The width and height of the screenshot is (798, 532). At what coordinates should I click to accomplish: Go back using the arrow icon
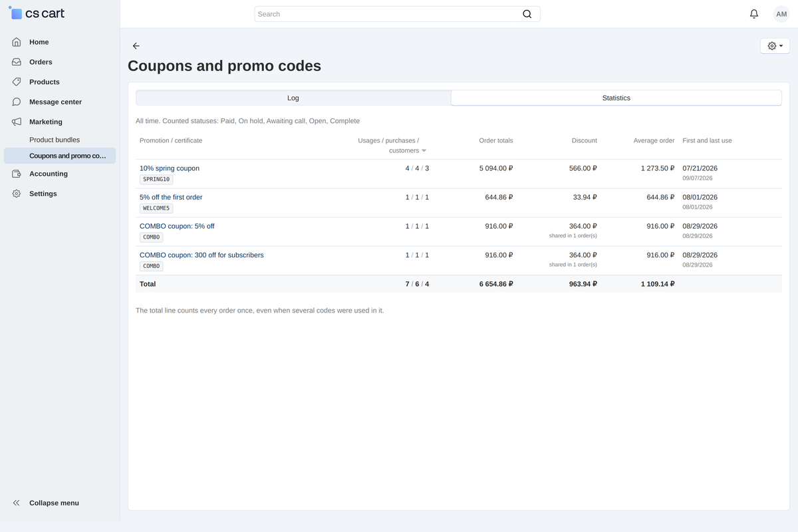pyautogui.click(x=136, y=46)
